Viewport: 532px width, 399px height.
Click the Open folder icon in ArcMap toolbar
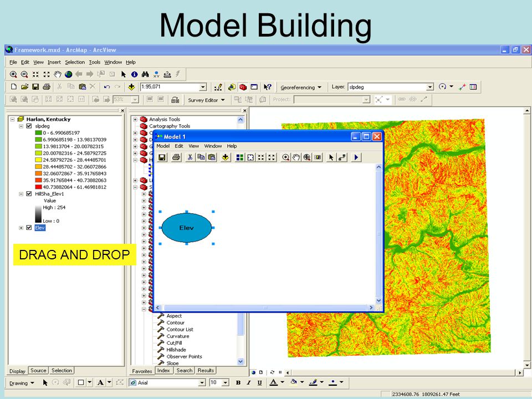tap(24, 87)
